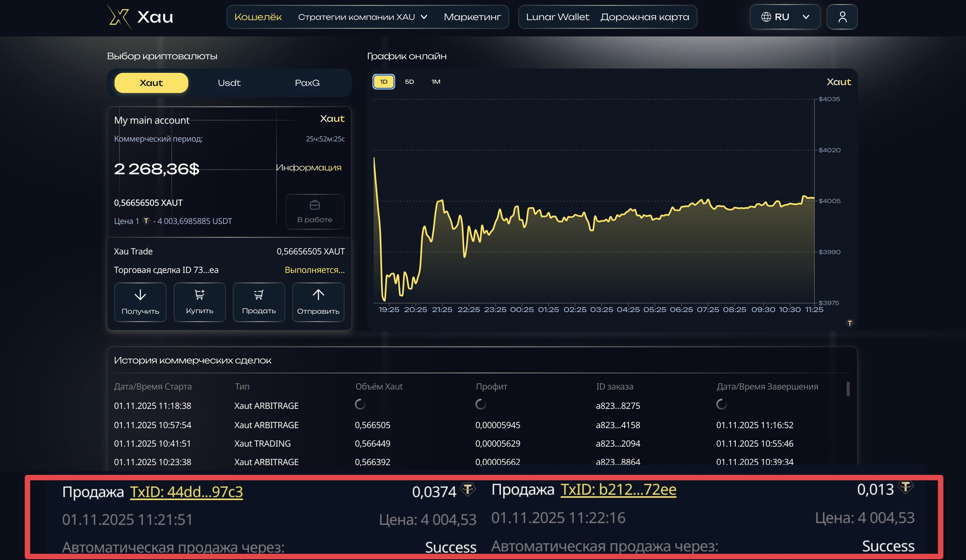Click the globe language selector icon
The height and width of the screenshot is (560, 966).
point(766,17)
